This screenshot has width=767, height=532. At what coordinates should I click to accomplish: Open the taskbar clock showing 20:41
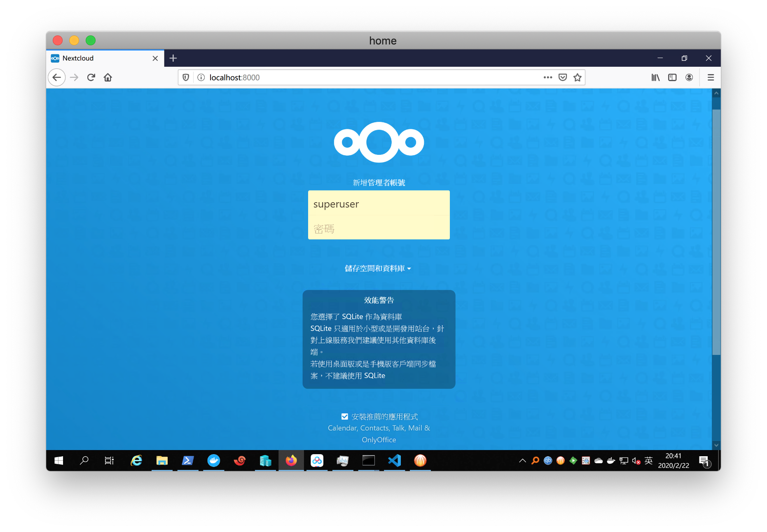click(x=673, y=460)
